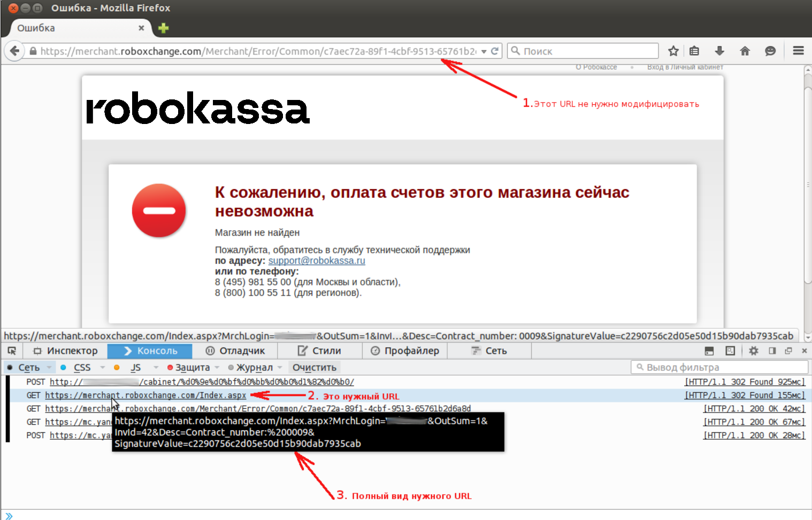Click the Поиск search field
Viewport: 812px width, 520px height.
point(583,51)
